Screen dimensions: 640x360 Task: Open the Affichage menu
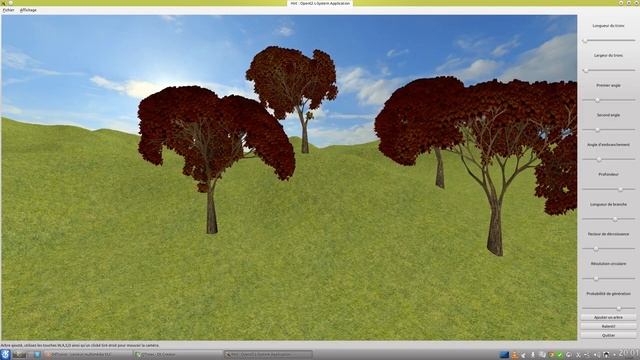[28, 10]
